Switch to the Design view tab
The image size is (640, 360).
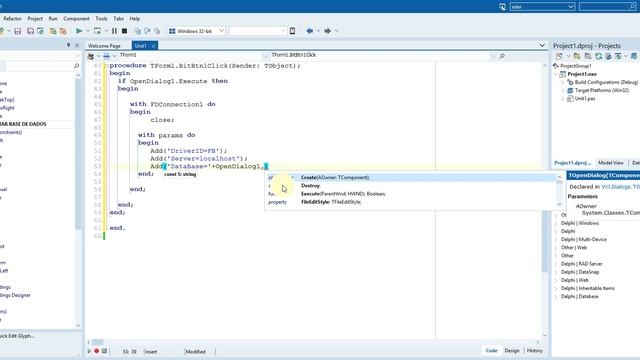512,351
